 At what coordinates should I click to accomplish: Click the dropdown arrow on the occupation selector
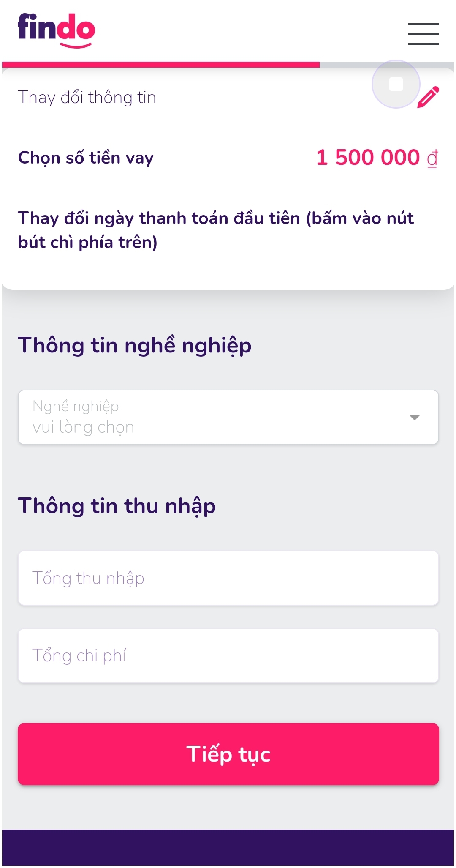tap(414, 417)
